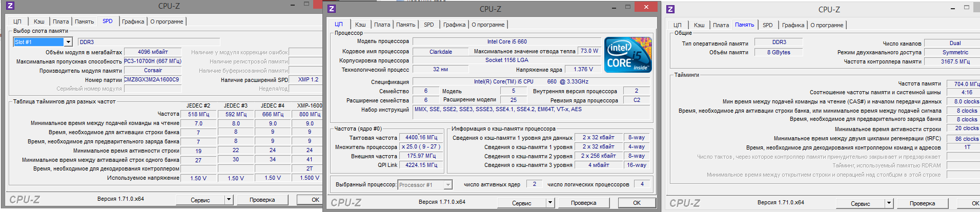Click the 2 x 256 кбайт L2 cache value
This screenshot has height=212, width=980.
[598, 156]
